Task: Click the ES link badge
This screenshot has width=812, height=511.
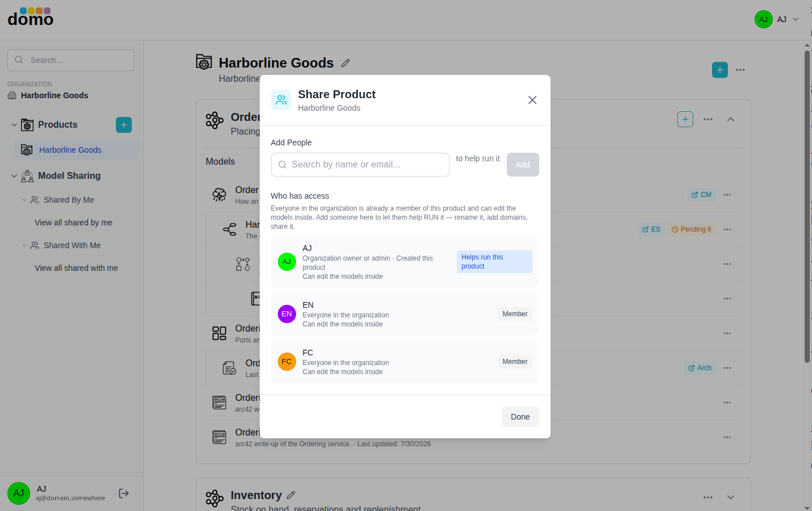Action: pyautogui.click(x=651, y=229)
